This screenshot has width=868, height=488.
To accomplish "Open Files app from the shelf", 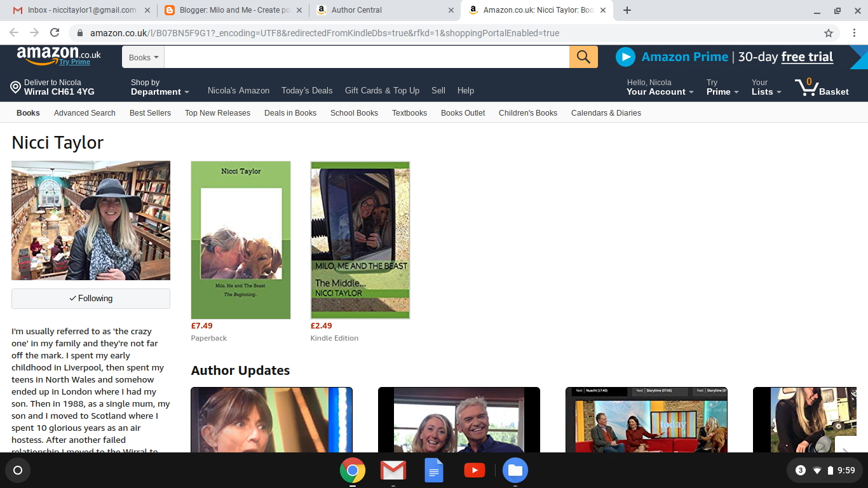I will point(515,470).
